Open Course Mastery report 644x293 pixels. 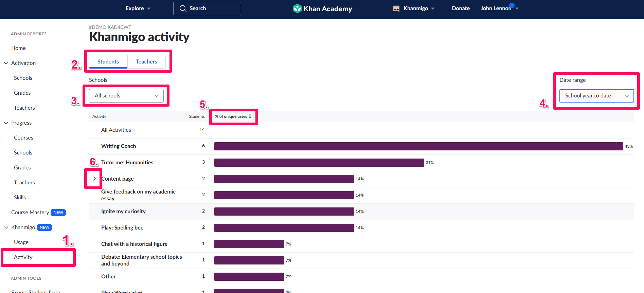(30, 213)
